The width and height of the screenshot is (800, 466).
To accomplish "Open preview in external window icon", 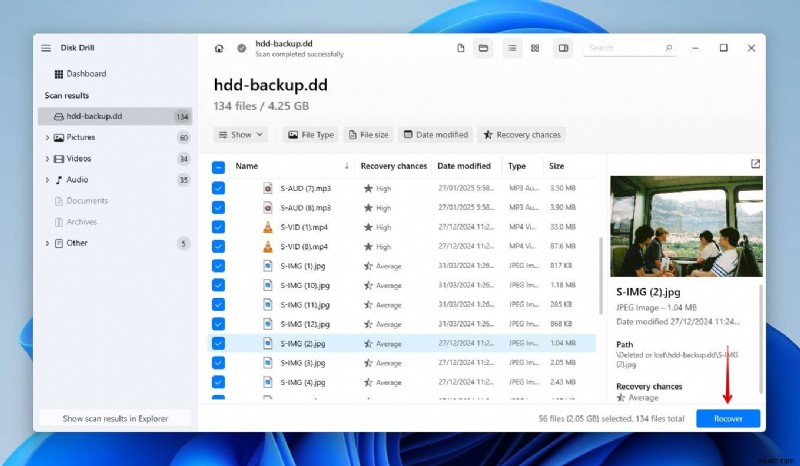I will tap(755, 164).
